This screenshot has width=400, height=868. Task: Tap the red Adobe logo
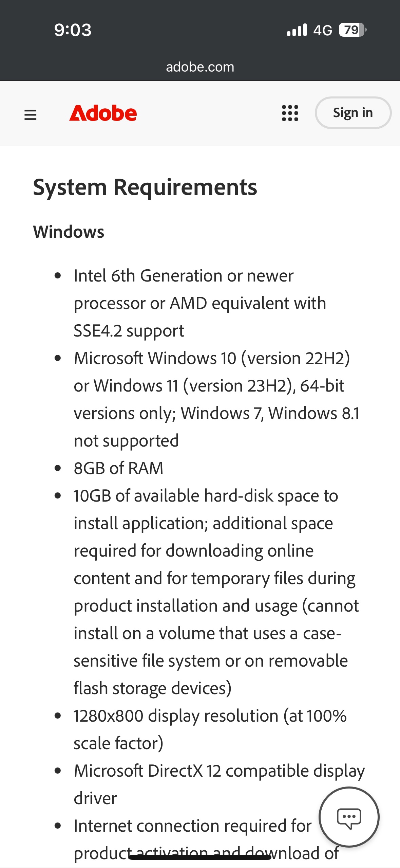coord(103,113)
